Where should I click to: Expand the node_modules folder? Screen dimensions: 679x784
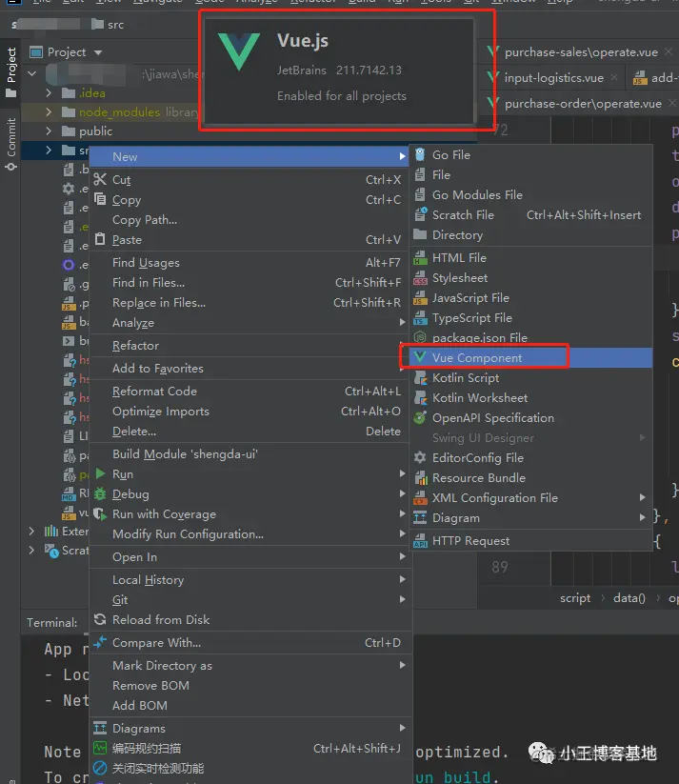pos(49,112)
